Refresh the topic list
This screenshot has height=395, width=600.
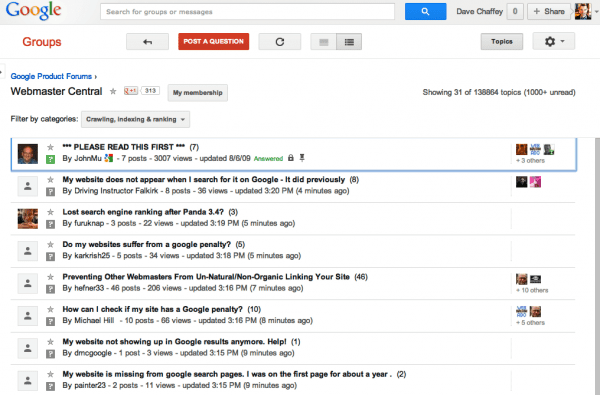[x=280, y=42]
